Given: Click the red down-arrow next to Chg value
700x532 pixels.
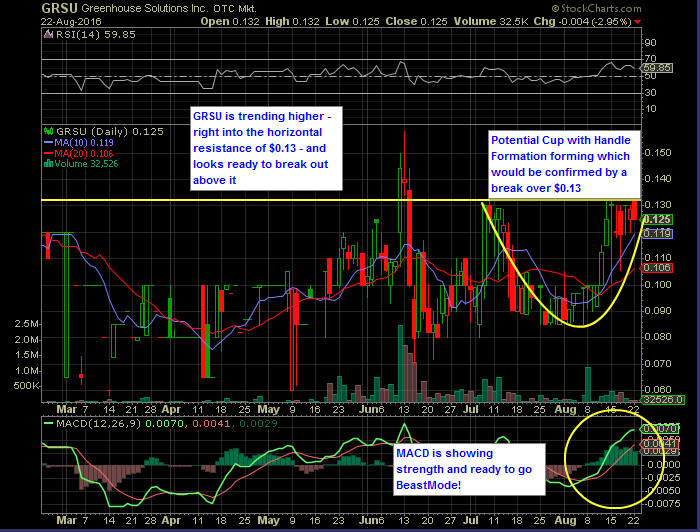Looking at the screenshot, I should 638,22.
